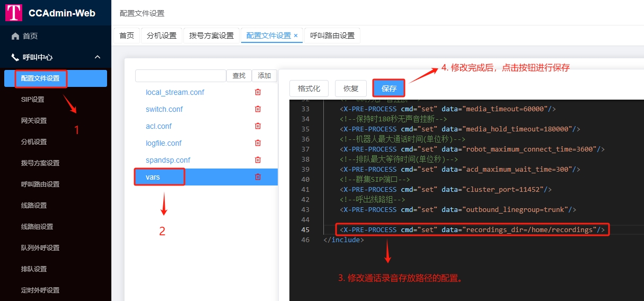Screen dimensions: 644x301
Task: Click the home icon beside 首页 in the sidebar
Action: 15,36
